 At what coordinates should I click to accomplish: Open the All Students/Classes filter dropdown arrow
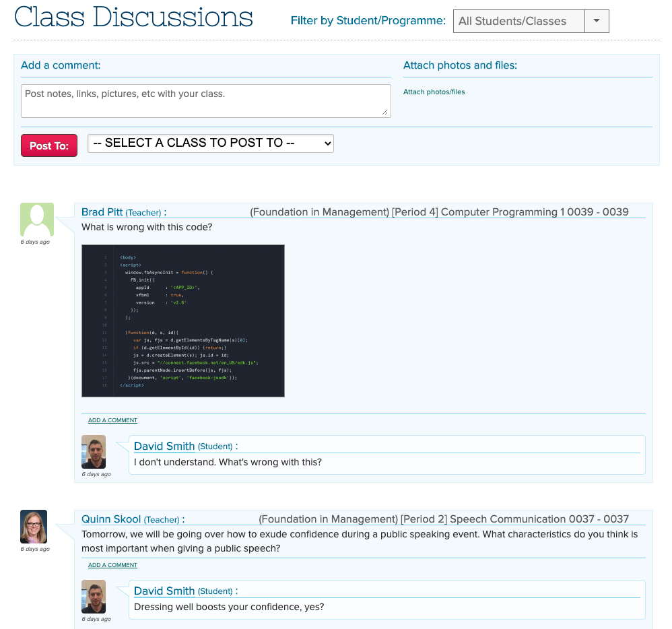[597, 21]
